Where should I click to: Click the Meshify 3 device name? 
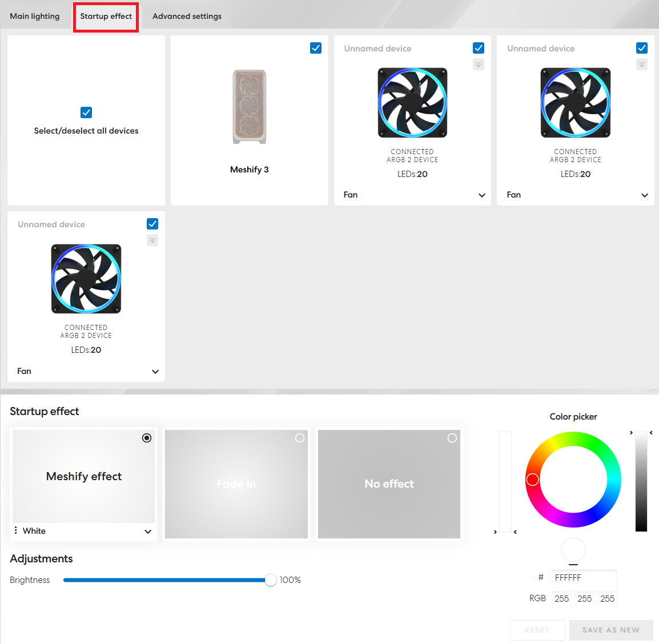click(249, 170)
